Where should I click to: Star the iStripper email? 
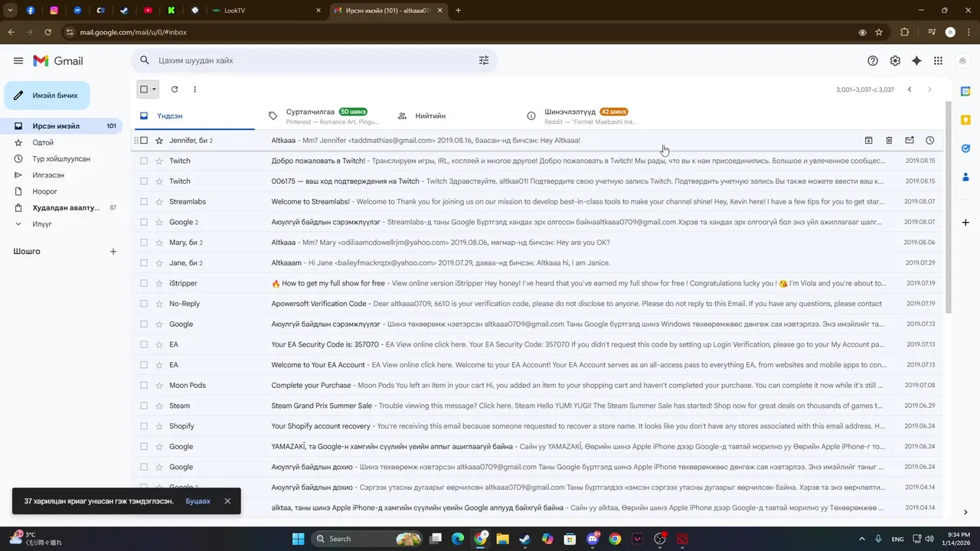[x=159, y=283]
